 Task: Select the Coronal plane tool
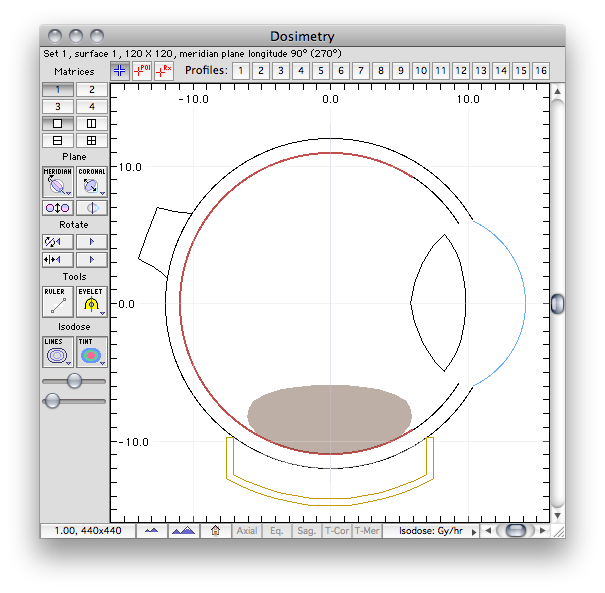point(91,182)
